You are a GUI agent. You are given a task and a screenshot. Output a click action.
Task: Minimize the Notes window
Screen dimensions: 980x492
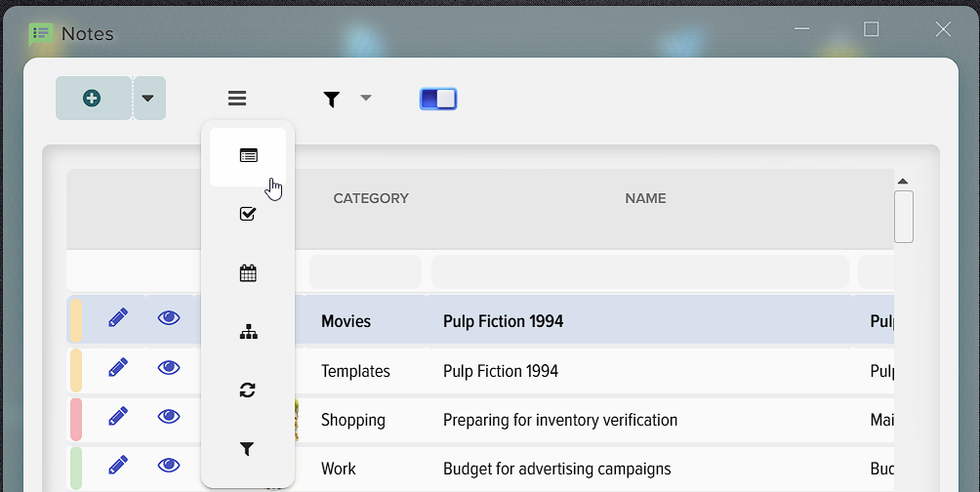click(x=802, y=28)
